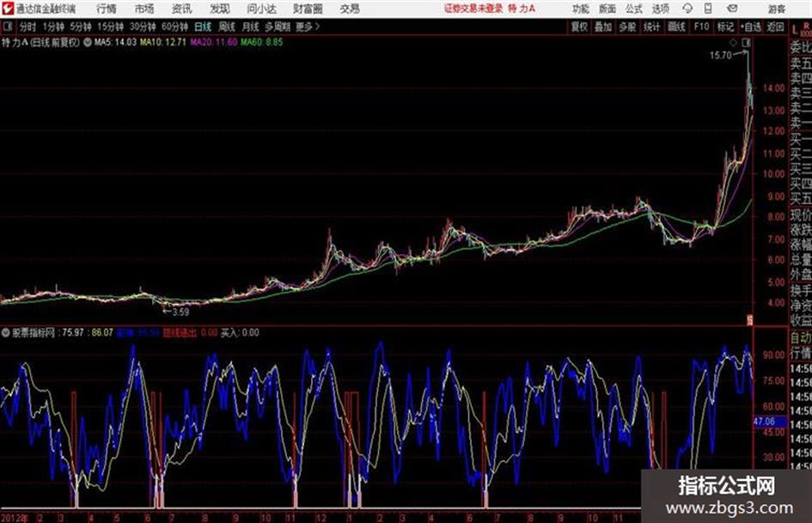Click the panel layout icon left of 分时
The width and height of the screenshot is (812, 523).
pos(7,27)
